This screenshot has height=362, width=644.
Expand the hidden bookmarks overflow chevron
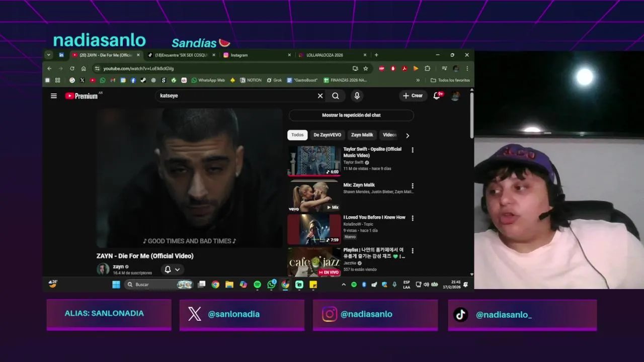[418, 80]
